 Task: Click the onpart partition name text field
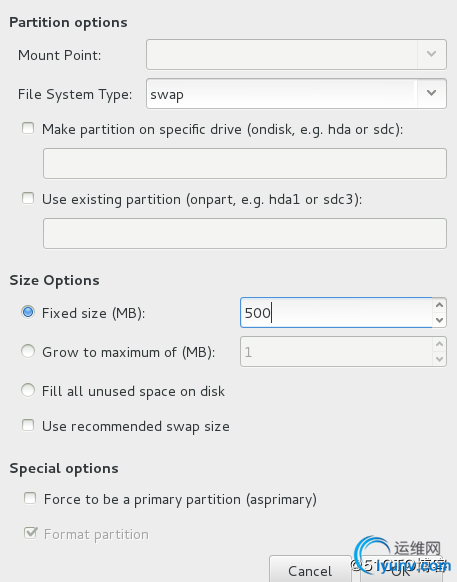[x=245, y=233]
